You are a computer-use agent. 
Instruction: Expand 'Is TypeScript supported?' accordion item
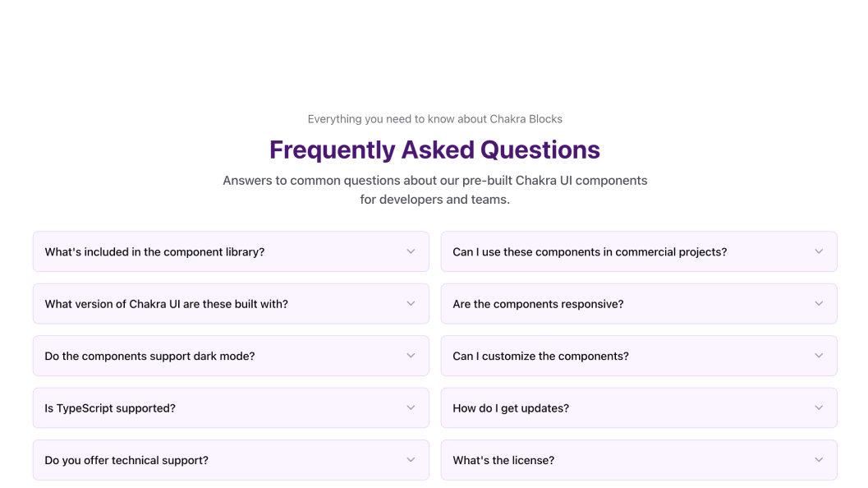tap(110, 408)
